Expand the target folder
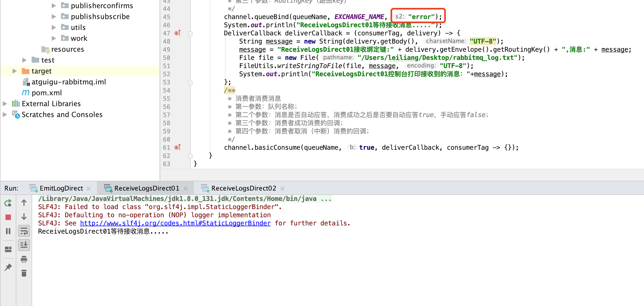Screen dimensions: 644x306 click(15, 71)
